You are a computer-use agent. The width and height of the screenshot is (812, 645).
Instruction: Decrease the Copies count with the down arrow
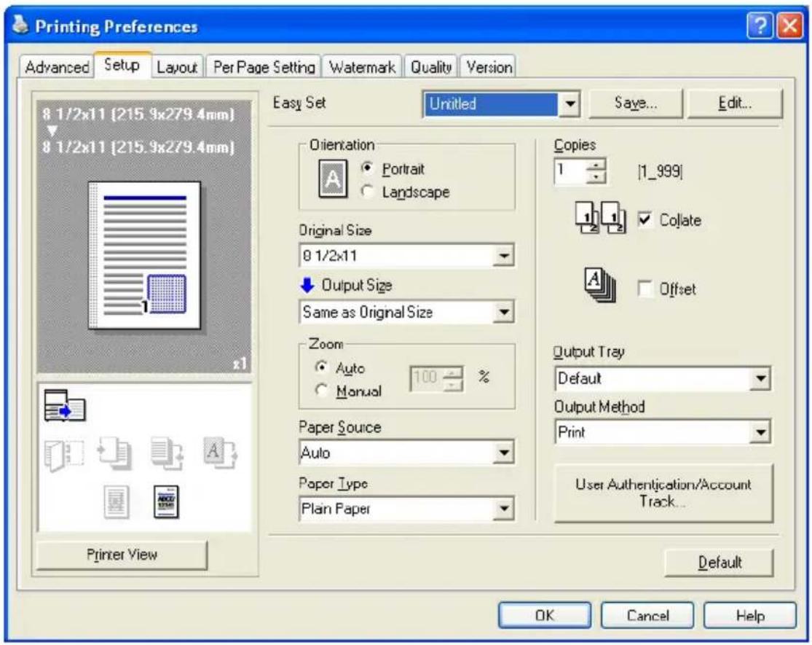(596, 177)
